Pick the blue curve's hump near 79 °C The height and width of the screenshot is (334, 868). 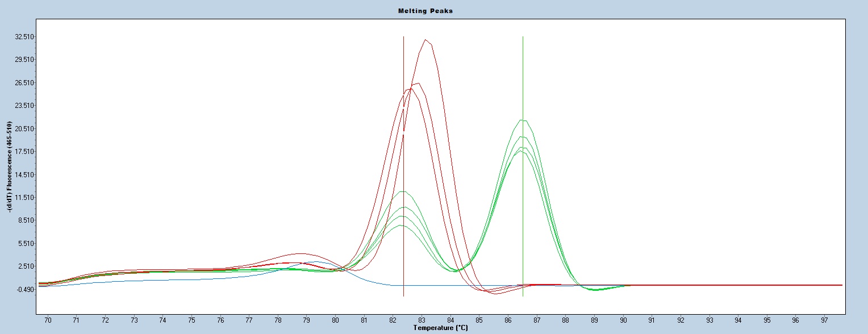316,262
